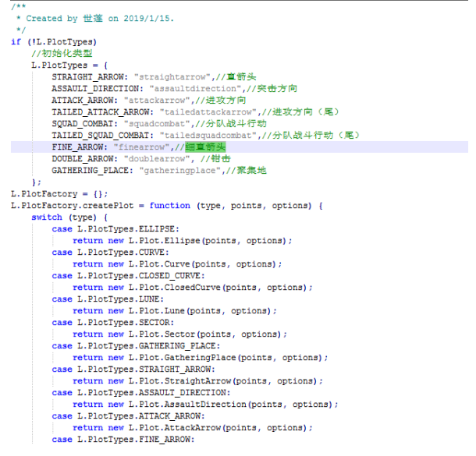Click the function keyword in createPlot
The image size is (476, 456).
point(170,206)
